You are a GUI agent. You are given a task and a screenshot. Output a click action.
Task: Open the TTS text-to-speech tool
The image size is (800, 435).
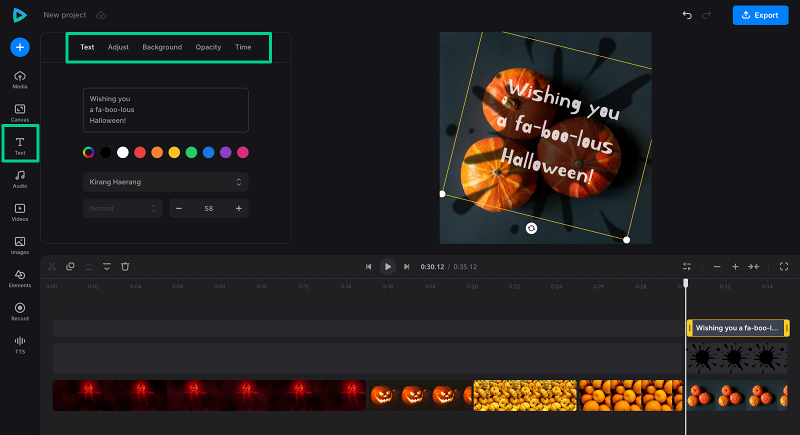pyautogui.click(x=20, y=344)
